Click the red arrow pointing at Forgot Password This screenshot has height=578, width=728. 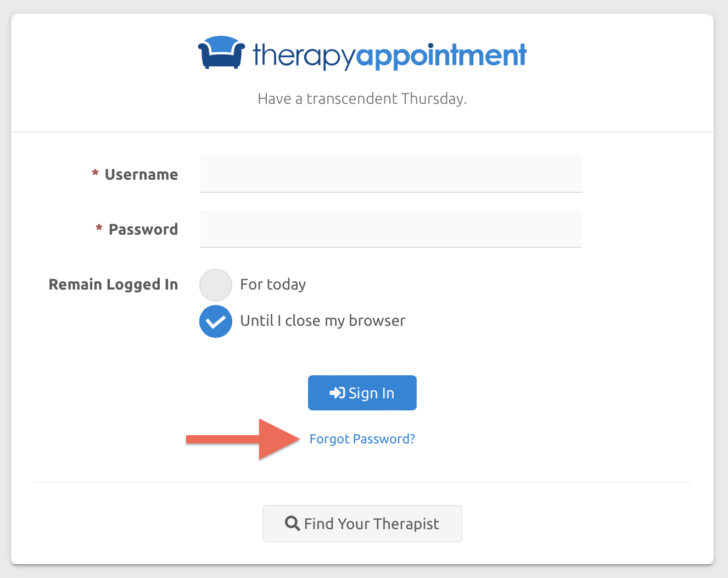click(x=242, y=439)
